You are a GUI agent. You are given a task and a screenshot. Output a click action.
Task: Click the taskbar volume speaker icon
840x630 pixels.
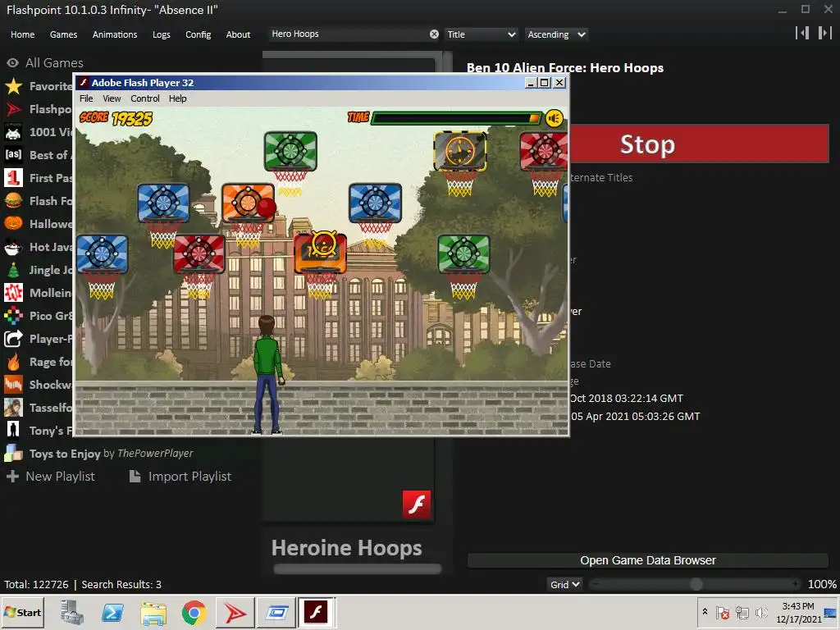[x=760, y=612]
